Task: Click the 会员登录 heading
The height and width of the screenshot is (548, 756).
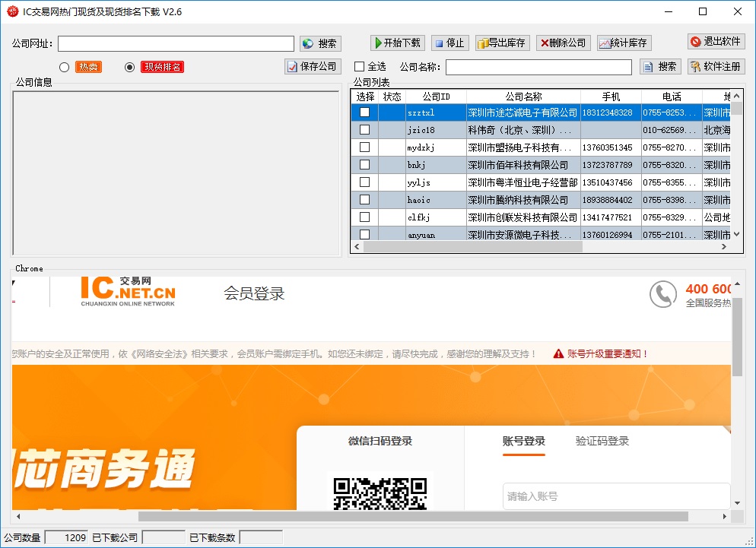Action: pyautogui.click(x=254, y=293)
